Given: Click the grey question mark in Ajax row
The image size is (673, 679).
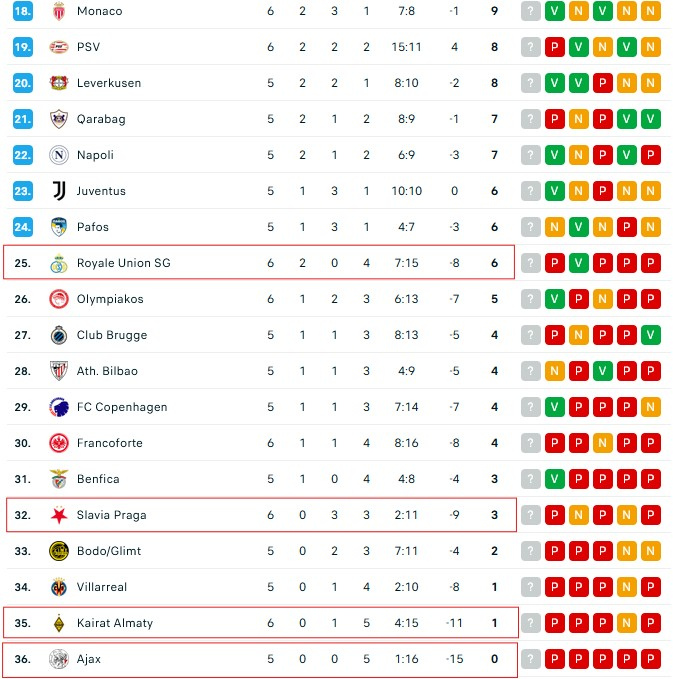Looking at the screenshot, I should (x=530, y=659).
